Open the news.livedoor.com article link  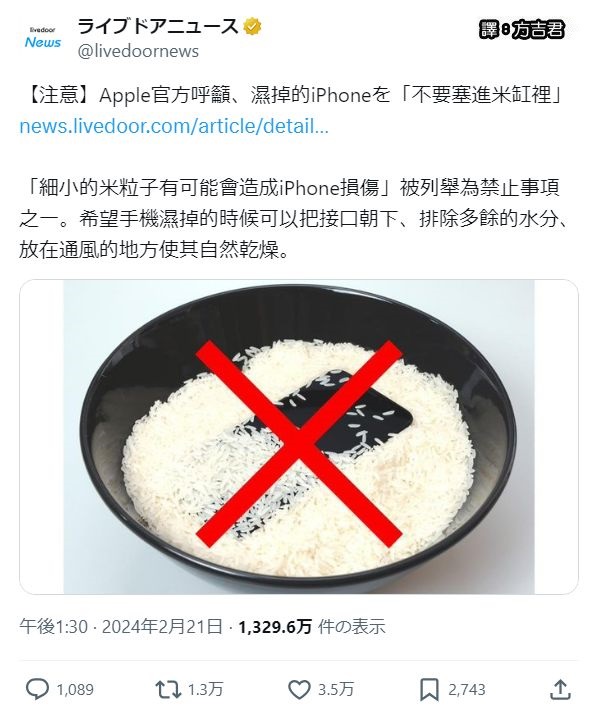(174, 126)
